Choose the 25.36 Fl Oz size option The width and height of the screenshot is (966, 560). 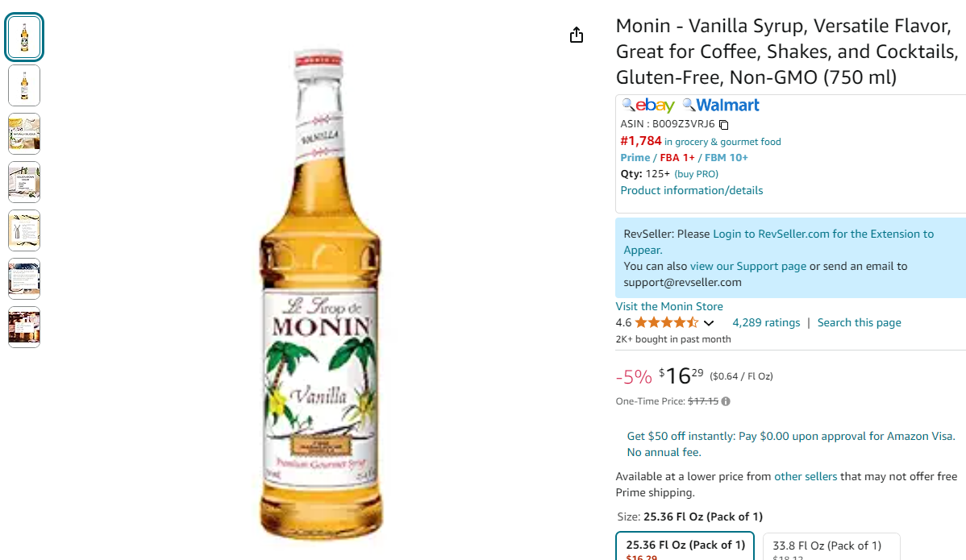(x=685, y=546)
